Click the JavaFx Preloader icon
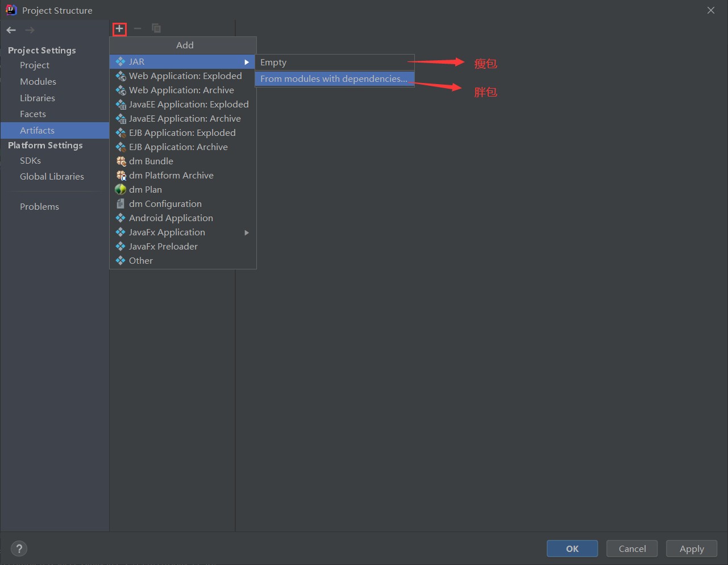Screen dimensions: 728x565 pos(120,247)
